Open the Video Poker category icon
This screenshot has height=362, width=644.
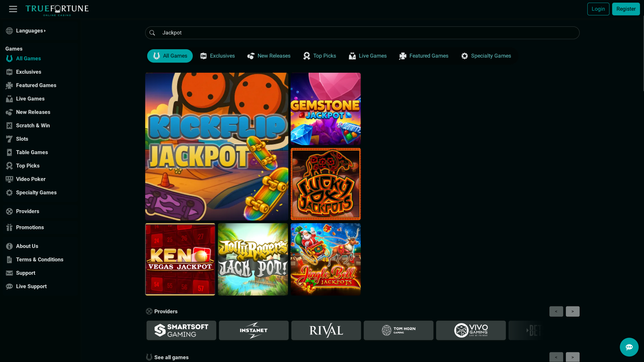[x=9, y=179]
